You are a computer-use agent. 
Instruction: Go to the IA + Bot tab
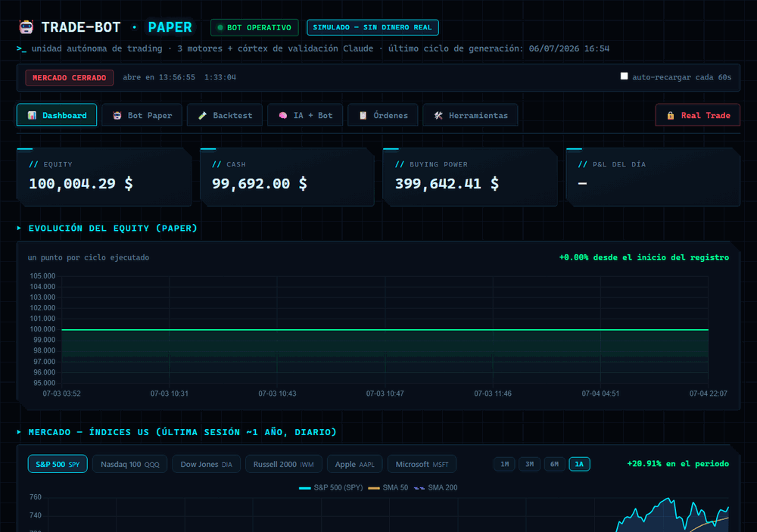pos(305,115)
